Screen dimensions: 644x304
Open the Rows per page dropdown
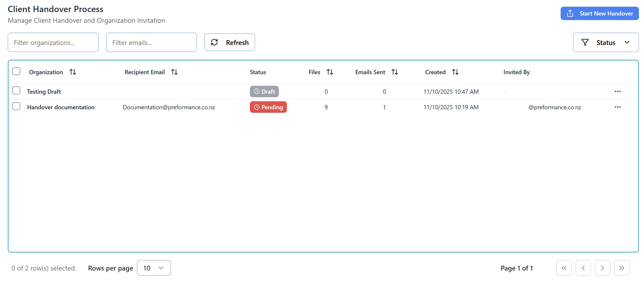(x=154, y=268)
